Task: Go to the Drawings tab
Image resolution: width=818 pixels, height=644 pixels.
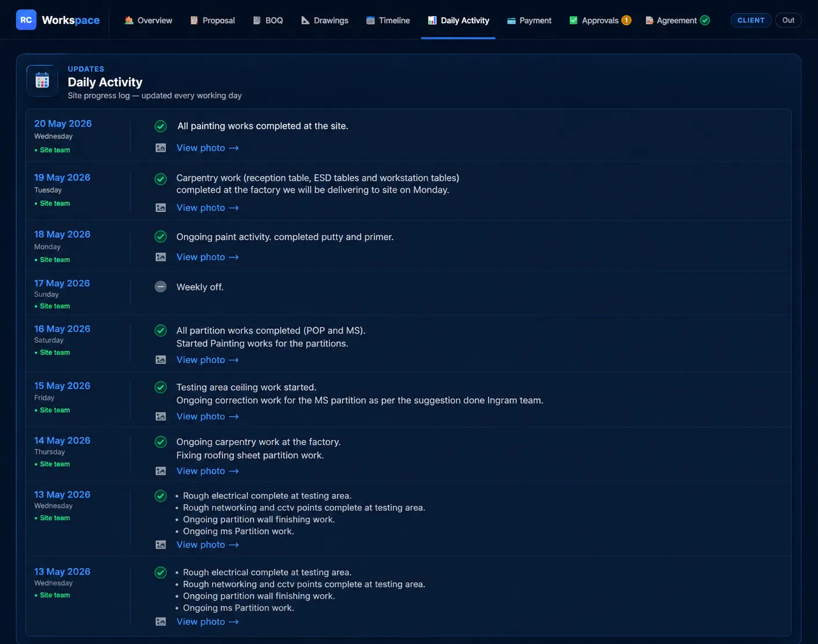Action: click(x=325, y=20)
